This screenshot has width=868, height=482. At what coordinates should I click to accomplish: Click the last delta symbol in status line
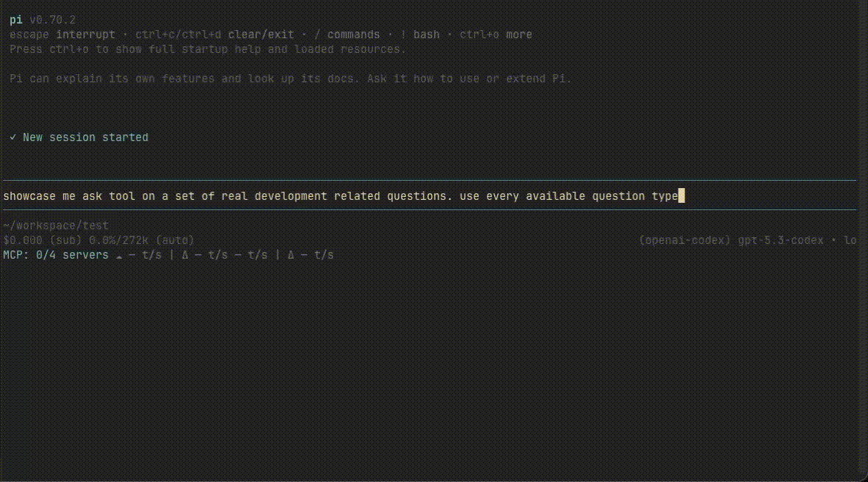pyautogui.click(x=291, y=256)
